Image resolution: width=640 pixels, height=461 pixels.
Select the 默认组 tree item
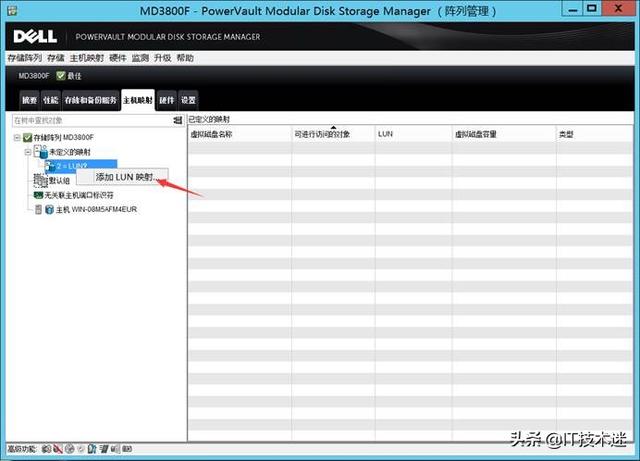(x=59, y=180)
